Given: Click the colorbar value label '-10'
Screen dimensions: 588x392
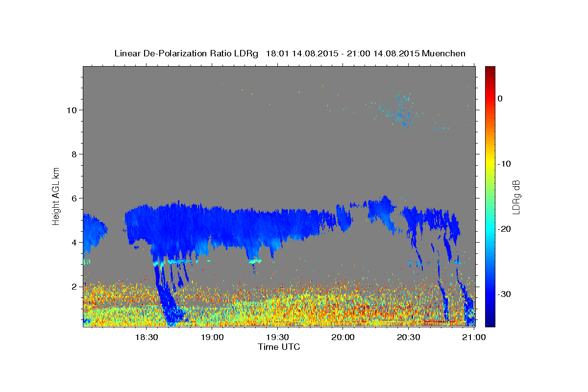Looking at the screenshot, I should [x=505, y=164].
